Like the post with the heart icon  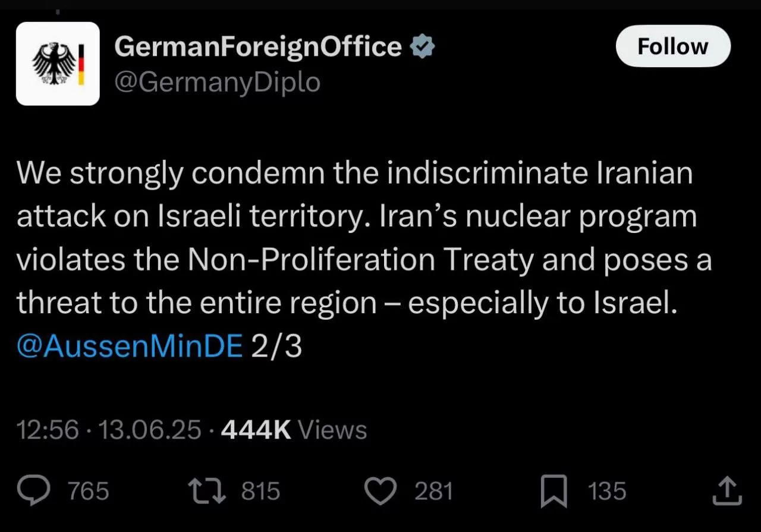[380, 491]
